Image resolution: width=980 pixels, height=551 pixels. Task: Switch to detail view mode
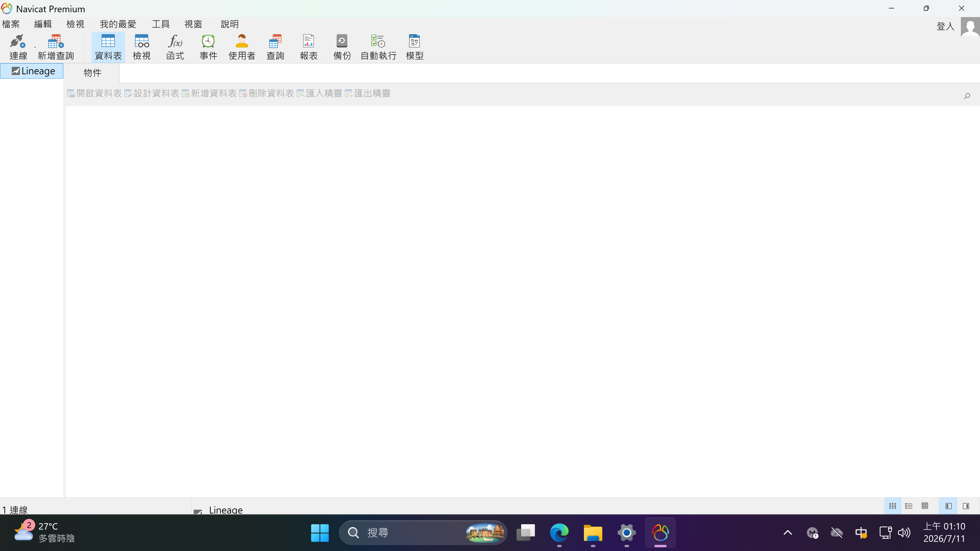pyautogui.click(x=925, y=506)
